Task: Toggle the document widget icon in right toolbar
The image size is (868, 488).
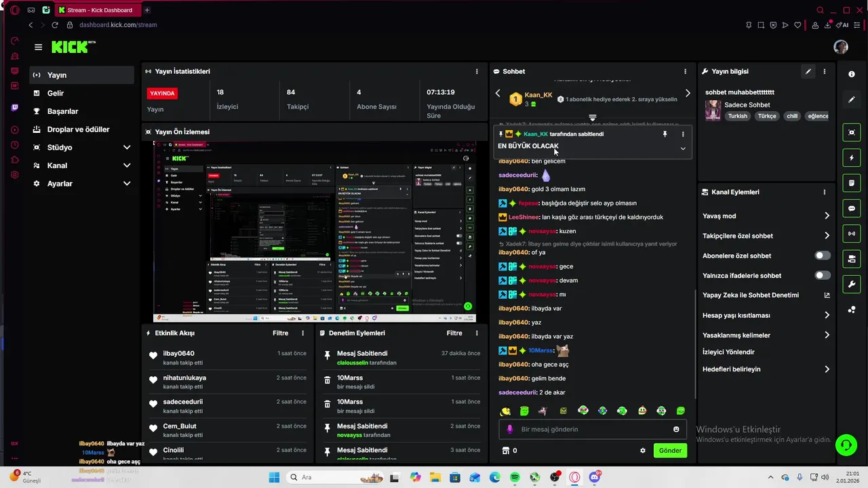Action: (852, 183)
